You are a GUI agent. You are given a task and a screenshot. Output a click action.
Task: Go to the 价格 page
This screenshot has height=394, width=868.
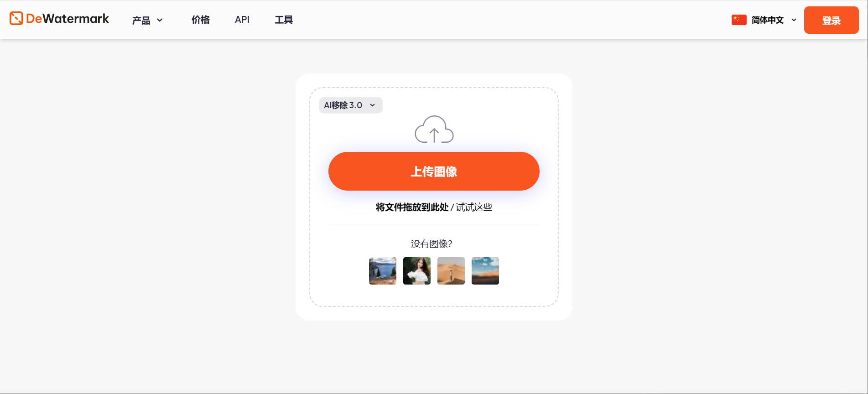pos(200,20)
